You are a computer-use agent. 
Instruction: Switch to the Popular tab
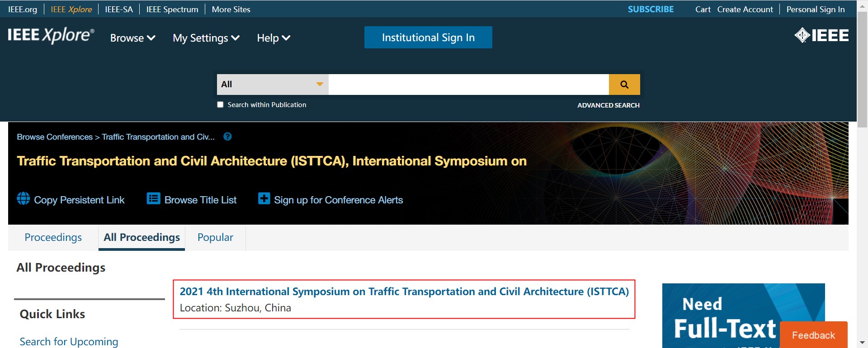pyautogui.click(x=215, y=237)
